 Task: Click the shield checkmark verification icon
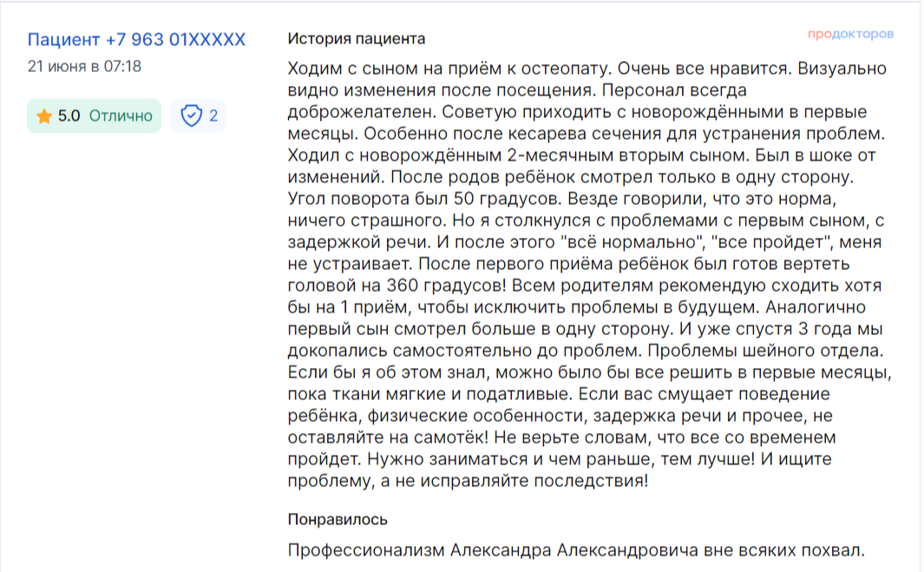tap(191, 115)
